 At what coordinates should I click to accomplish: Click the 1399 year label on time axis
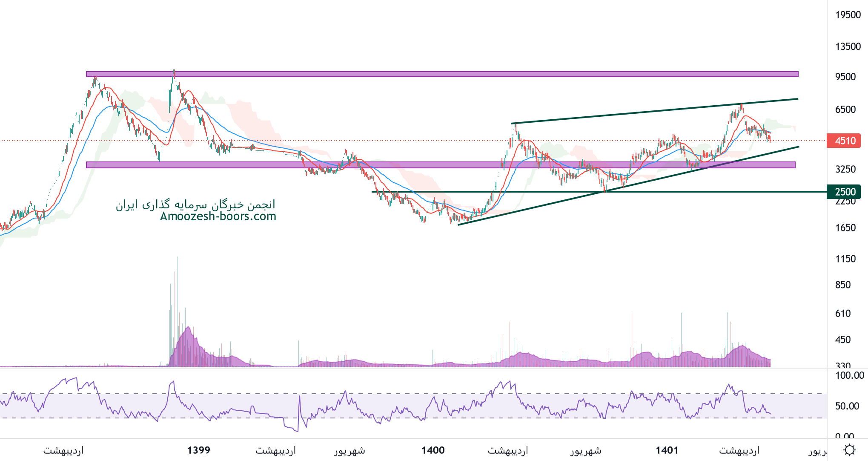198,450
